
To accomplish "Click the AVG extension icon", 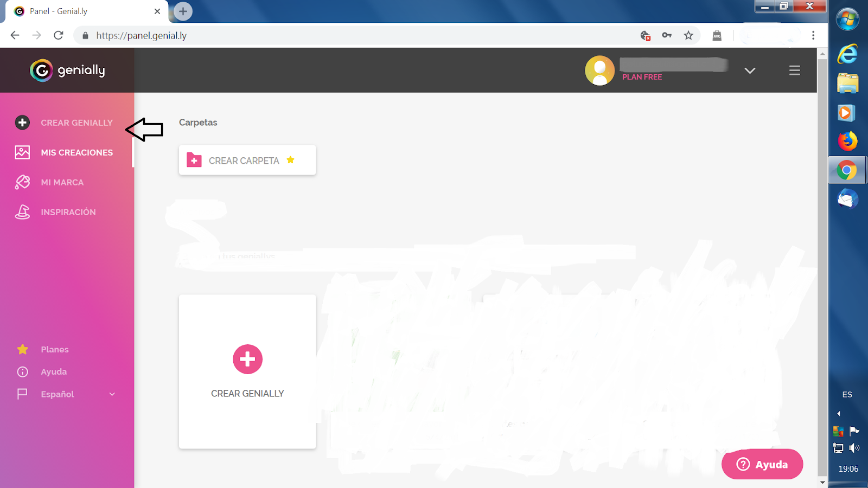I will pos(717,35).
